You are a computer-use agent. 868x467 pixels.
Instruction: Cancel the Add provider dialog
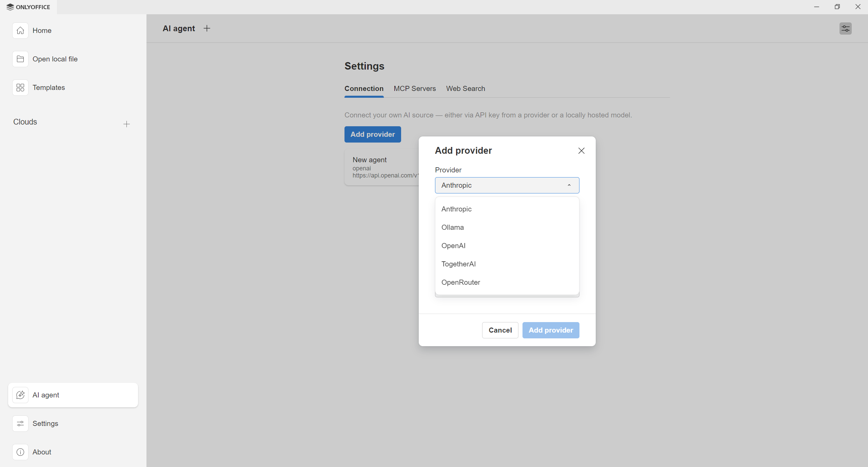click(x=500, y=330)
